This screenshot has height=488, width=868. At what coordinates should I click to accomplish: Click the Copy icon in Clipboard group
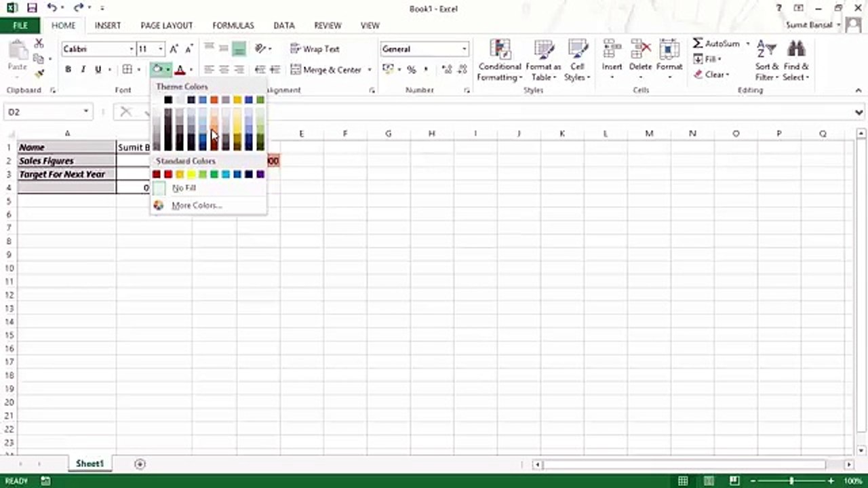pyautogui.click(x=39, y=59)
